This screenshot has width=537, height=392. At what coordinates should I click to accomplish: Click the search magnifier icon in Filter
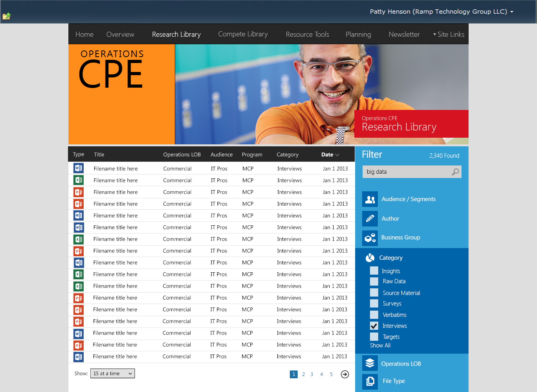click(455, 172)
